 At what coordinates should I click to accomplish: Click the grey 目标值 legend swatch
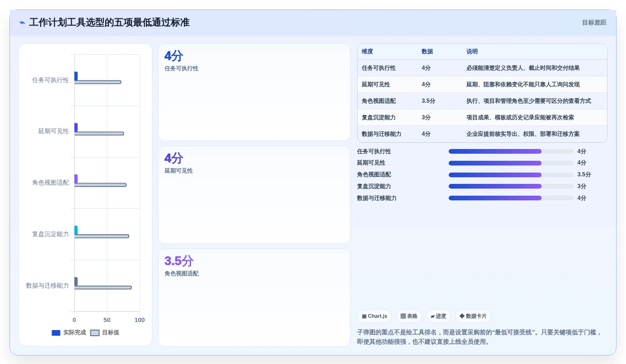coord(95,333)
